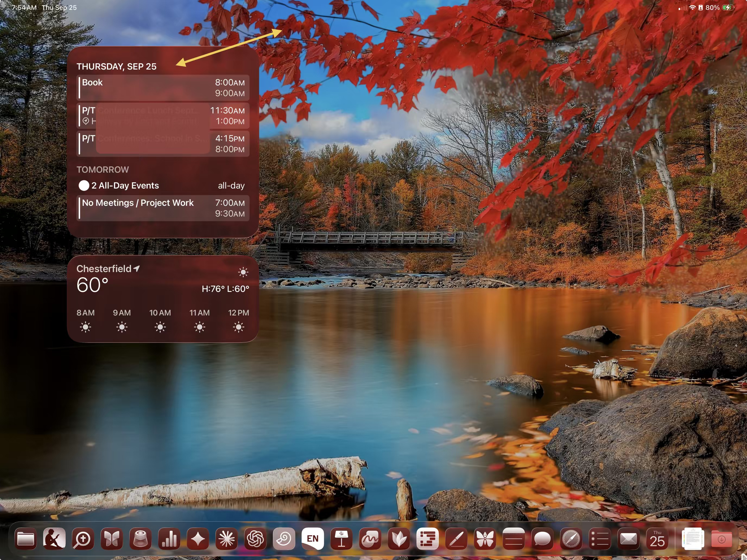Tap the EN app icon
This screenshot has width=747, height=560.
tap(313, 539)
